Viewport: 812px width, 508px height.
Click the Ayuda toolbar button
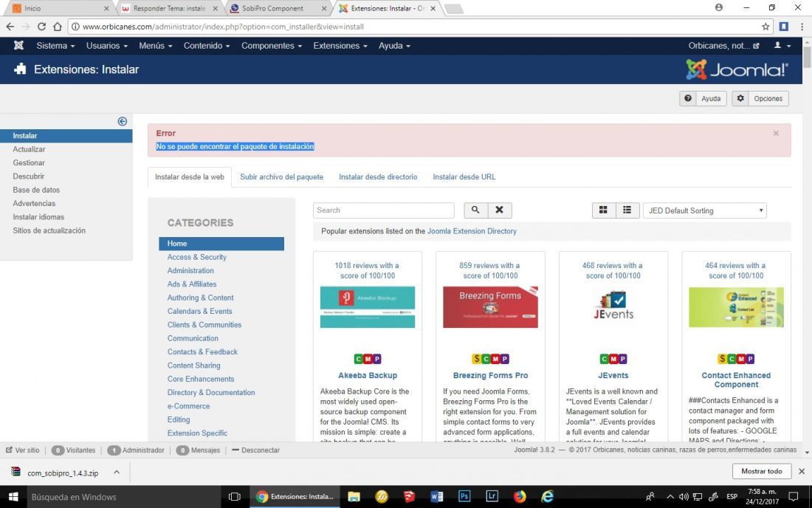tap(703, 98)
